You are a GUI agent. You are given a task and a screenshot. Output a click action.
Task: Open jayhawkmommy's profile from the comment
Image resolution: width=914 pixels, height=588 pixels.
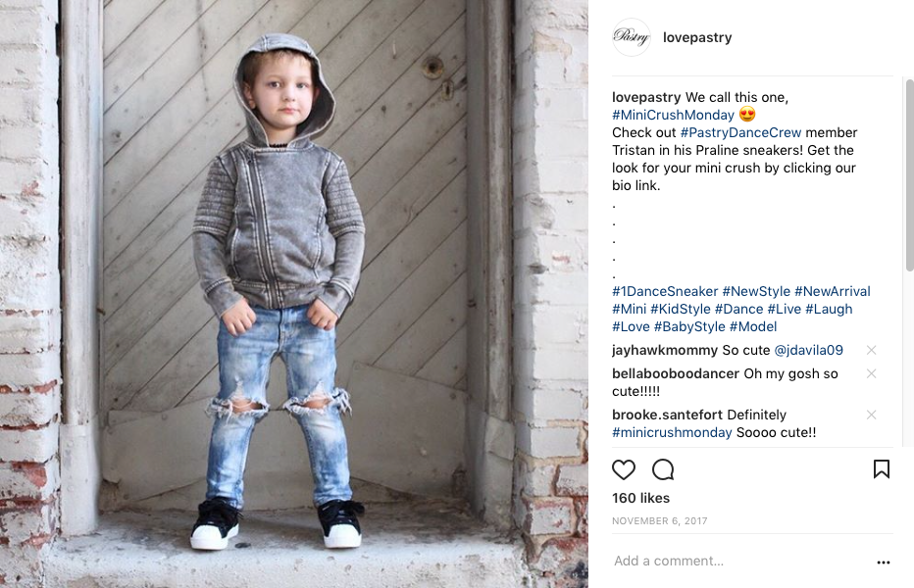(x=665, y=350)
